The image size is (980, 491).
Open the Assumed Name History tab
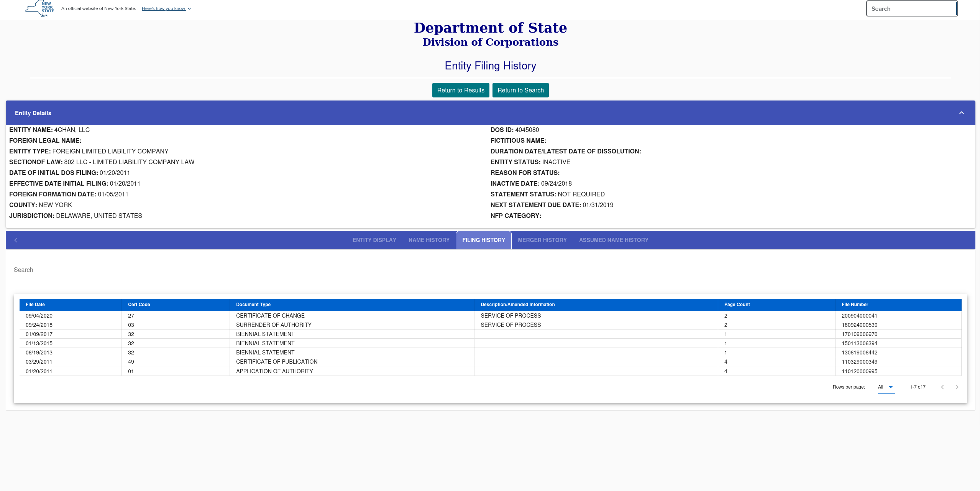tap(614, 240)
